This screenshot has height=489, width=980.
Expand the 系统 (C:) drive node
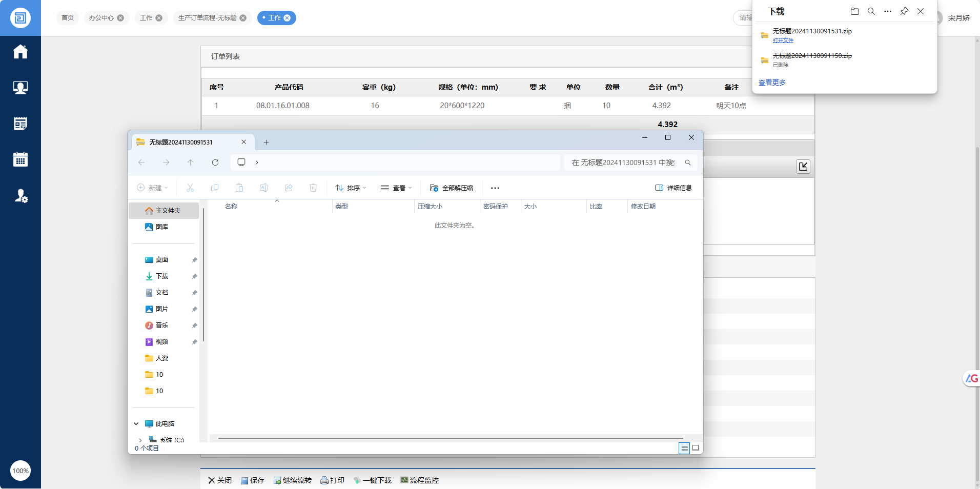140,440
